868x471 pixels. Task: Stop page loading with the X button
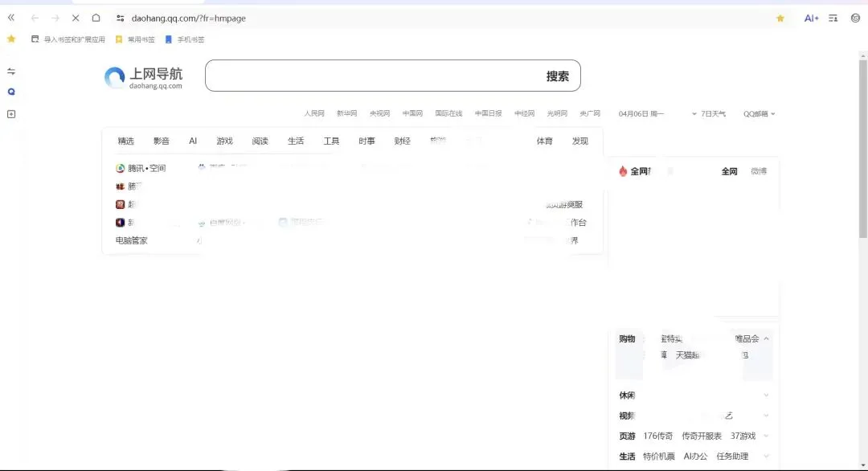pos(76,18)
